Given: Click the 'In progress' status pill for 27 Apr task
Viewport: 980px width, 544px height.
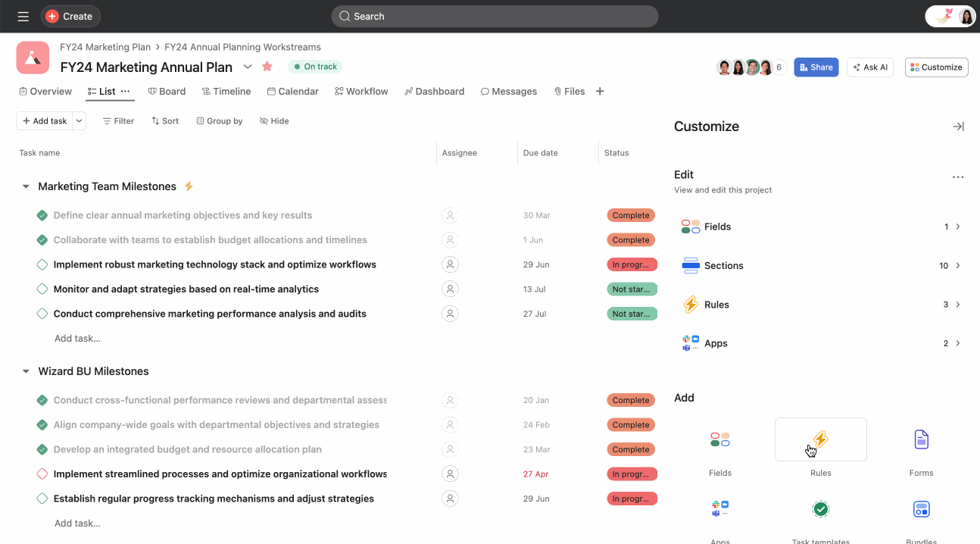Looking at the screenshot, I should pos(631,474).
